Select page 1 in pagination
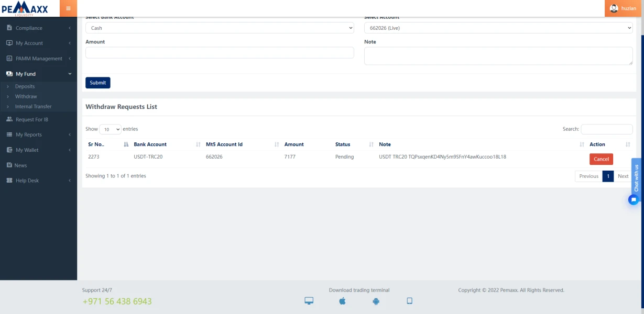This screenshot has height=314, width=644. [608, 176]
